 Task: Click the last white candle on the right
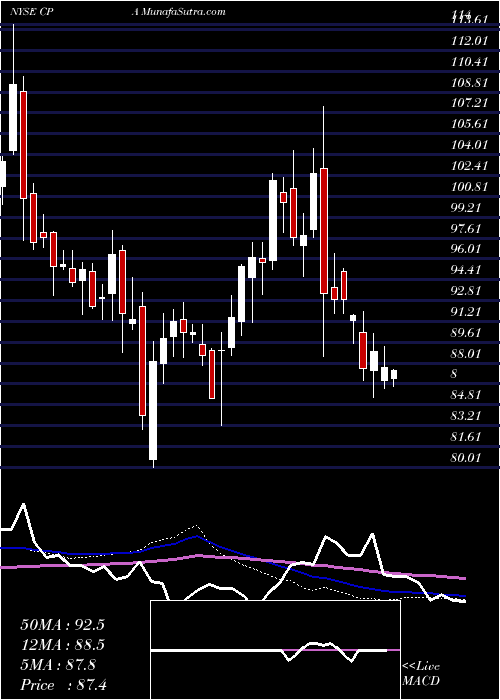(x=394, y=374)
